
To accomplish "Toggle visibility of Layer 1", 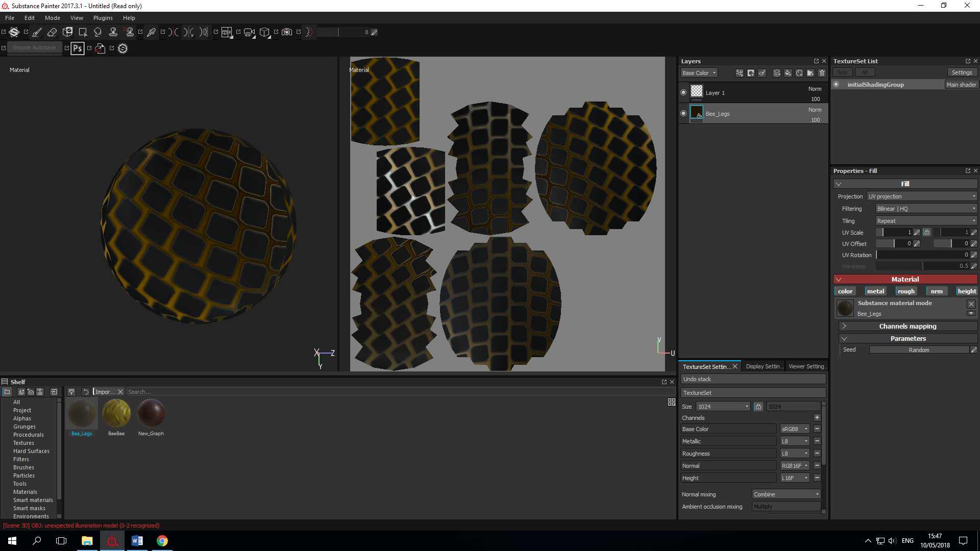I will pos(683,92).
